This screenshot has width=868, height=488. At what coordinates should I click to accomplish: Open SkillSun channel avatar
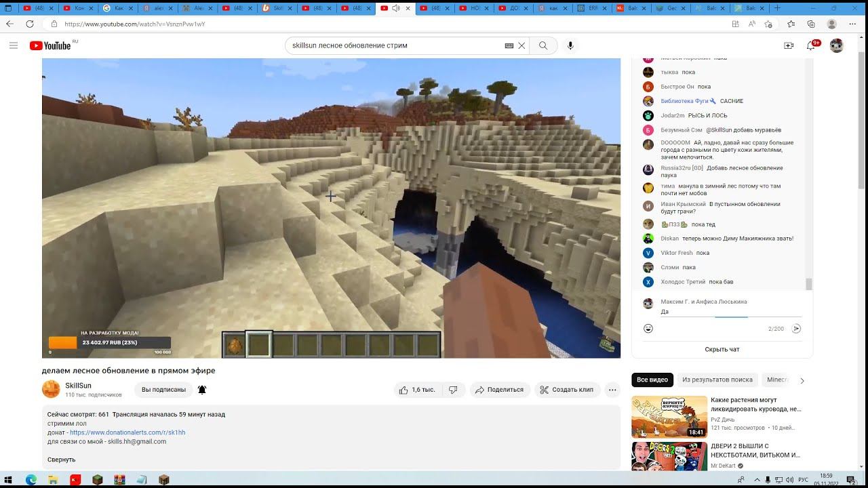pos(51,389)
